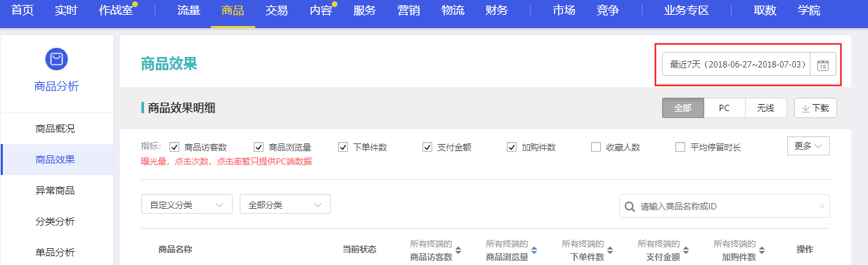The height and width of the screenshot is (265, 868).
Task: Select 全部 terminal filter
Action: [683, 108]
